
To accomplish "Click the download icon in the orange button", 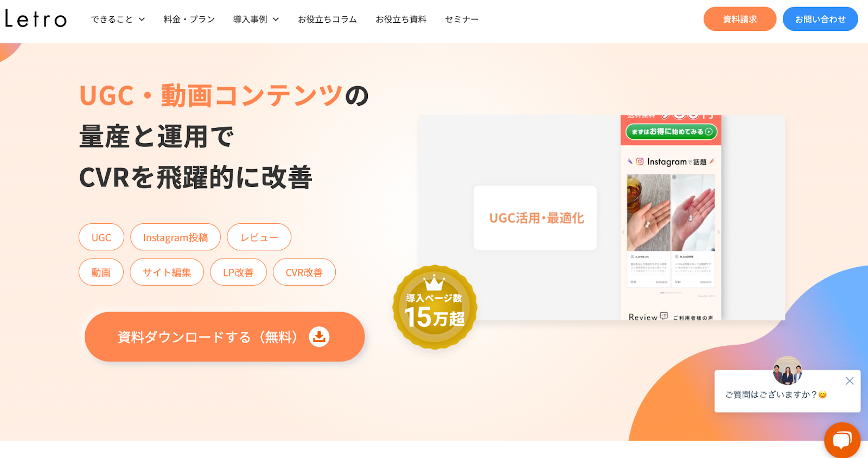I will (319, 337).
